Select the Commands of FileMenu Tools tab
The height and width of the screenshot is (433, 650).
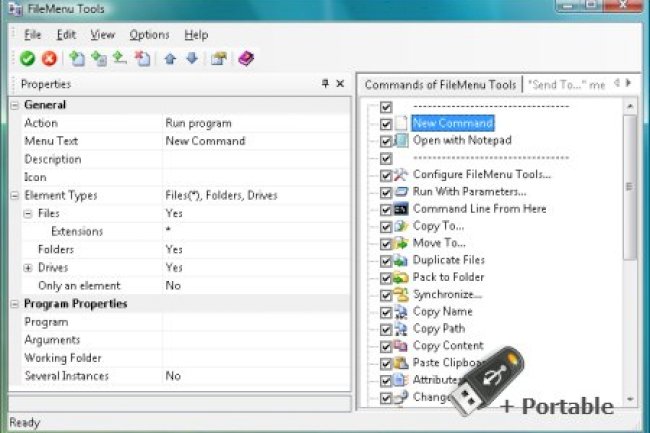point(440,85)
